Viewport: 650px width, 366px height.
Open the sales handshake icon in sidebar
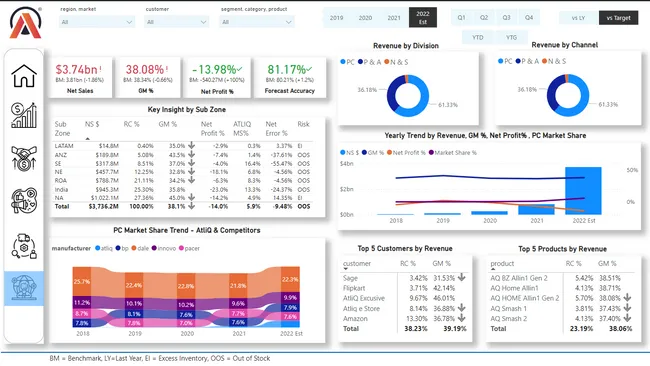tap(24, 158)
